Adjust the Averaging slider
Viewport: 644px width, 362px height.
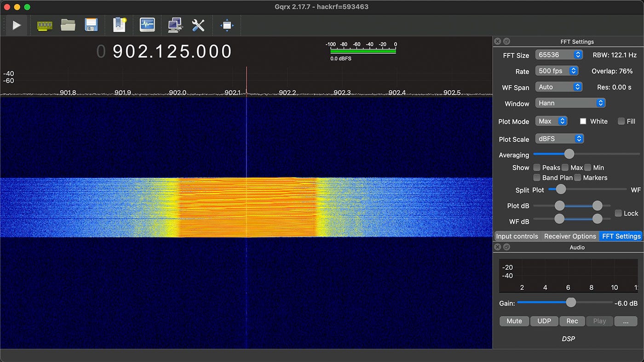(569, 154)
